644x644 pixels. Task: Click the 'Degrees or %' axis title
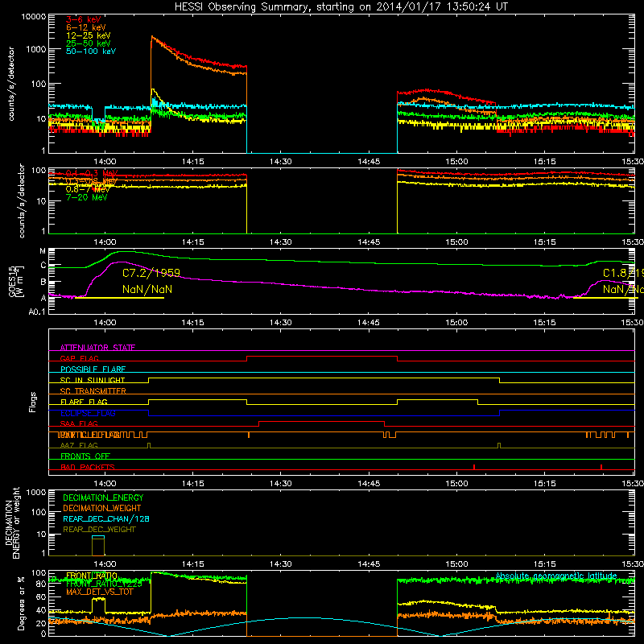point(22,603)
